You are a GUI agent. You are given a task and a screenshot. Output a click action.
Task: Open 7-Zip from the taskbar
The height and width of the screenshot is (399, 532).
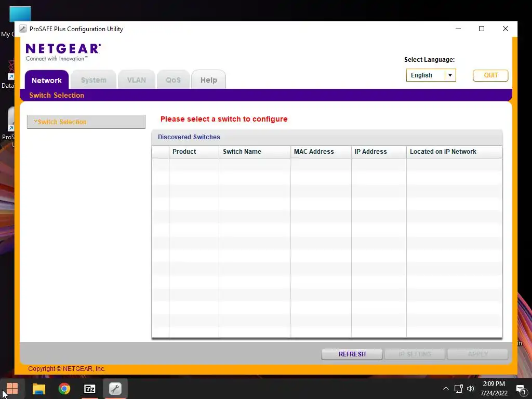pos(89,389)
